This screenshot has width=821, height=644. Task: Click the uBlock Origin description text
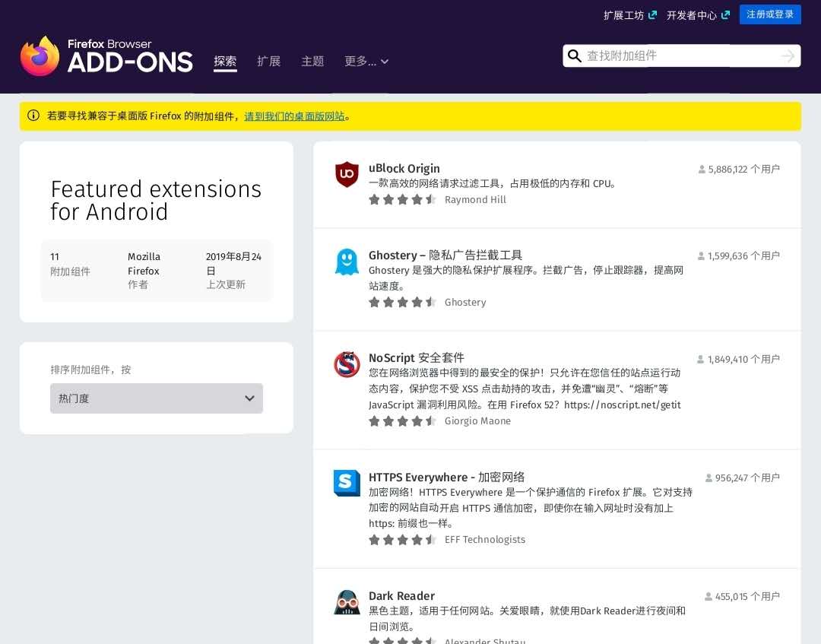493,184
